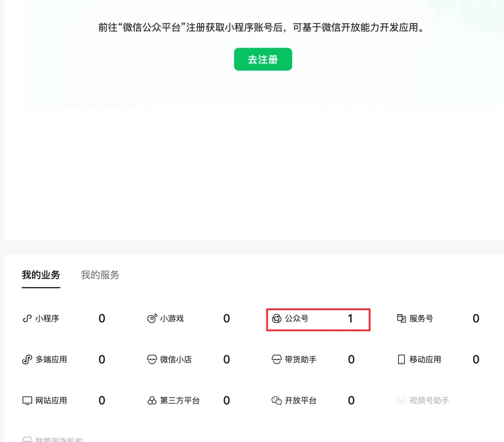This screenshot has height=442, width=504.
Task: Click the 服务号 icon
Action: point(401,319)
